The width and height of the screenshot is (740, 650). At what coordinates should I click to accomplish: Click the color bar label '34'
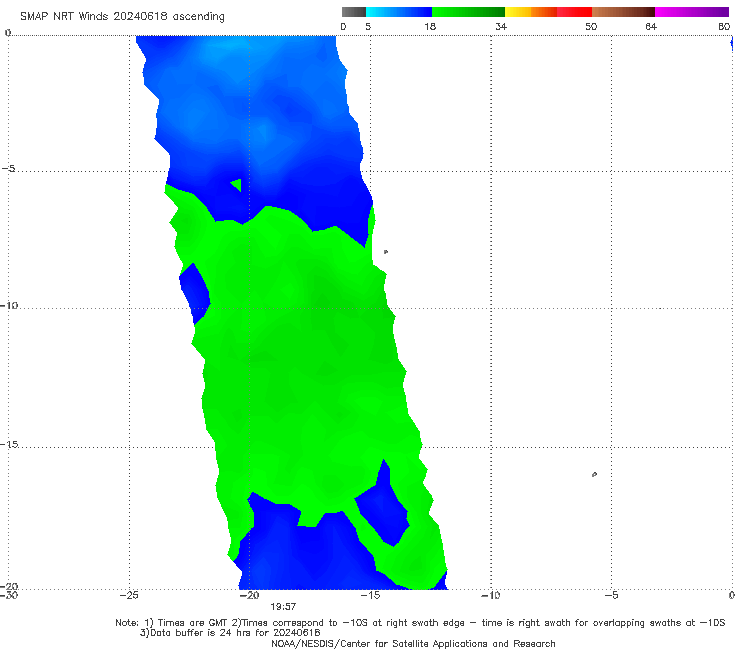coord(501,26)
